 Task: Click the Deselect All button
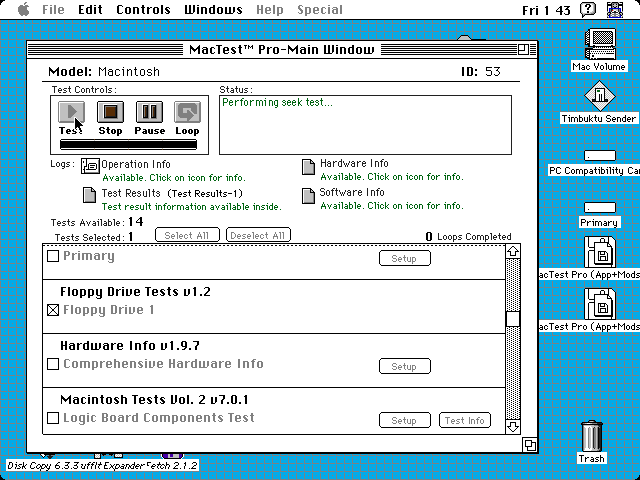(x=258, y=235)
